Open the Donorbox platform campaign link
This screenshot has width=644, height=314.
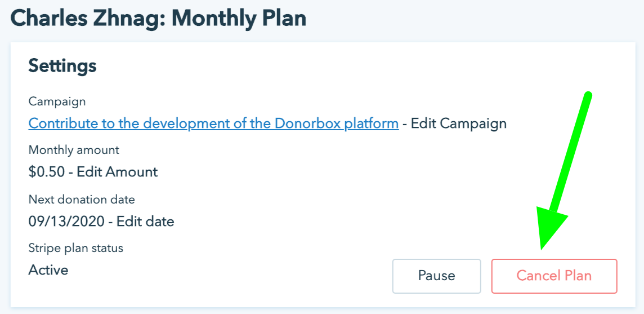[x=213, y=123]
